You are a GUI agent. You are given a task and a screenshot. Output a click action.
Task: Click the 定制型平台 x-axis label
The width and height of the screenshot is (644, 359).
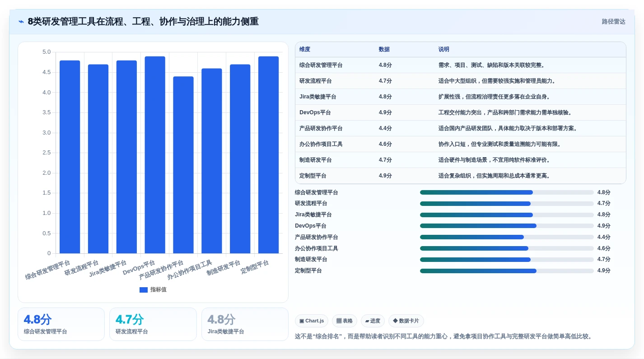point(255,266)
